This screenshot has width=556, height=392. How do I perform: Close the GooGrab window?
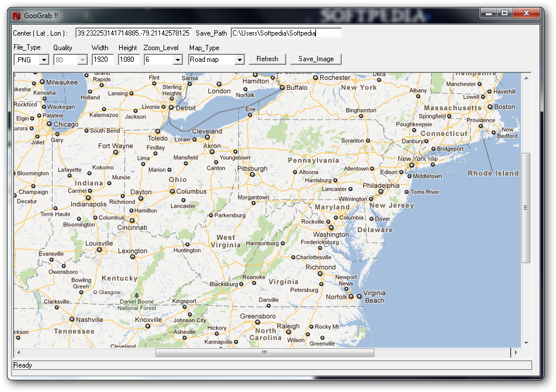pyautogui.click(x=526, y=13)
